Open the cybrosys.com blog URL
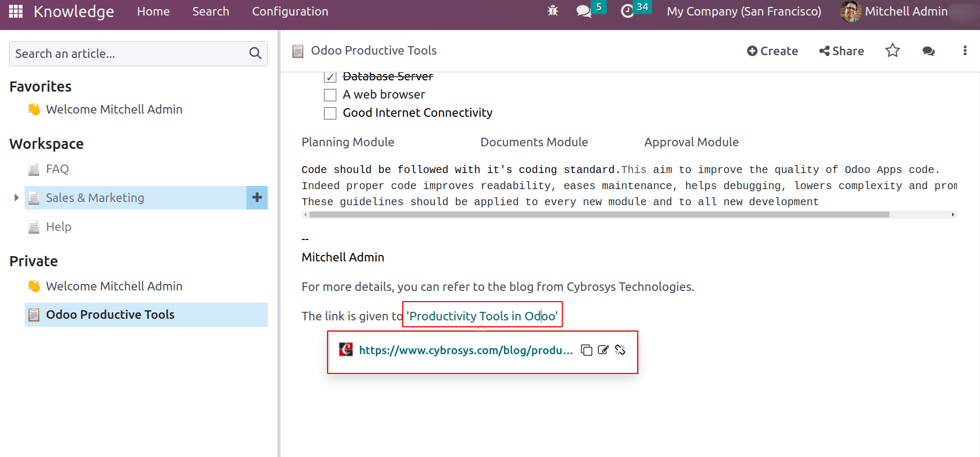Viewport: 980px width, 457px height. click(466, 350)
